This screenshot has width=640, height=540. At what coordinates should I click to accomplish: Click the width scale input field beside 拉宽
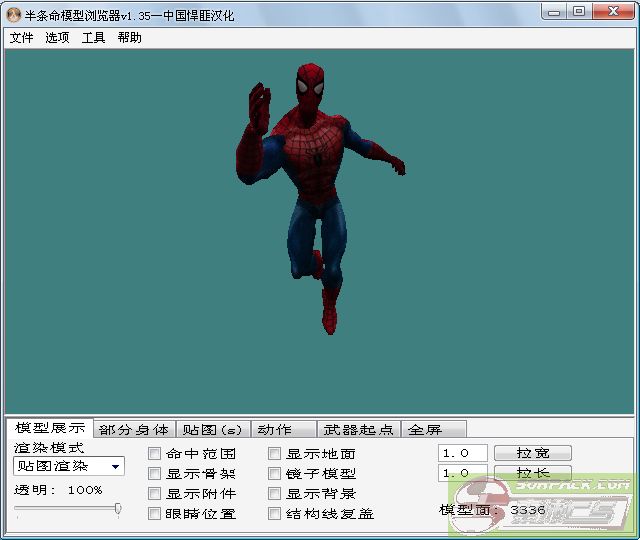coord(462,453)
